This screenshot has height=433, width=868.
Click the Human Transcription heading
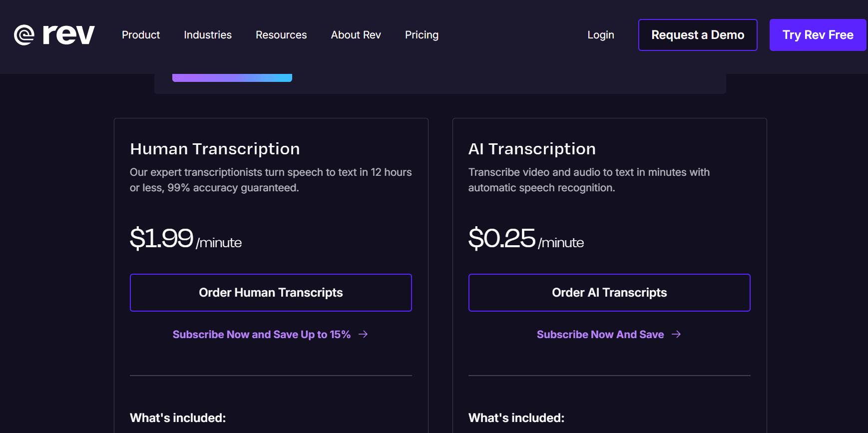point(215,149)
